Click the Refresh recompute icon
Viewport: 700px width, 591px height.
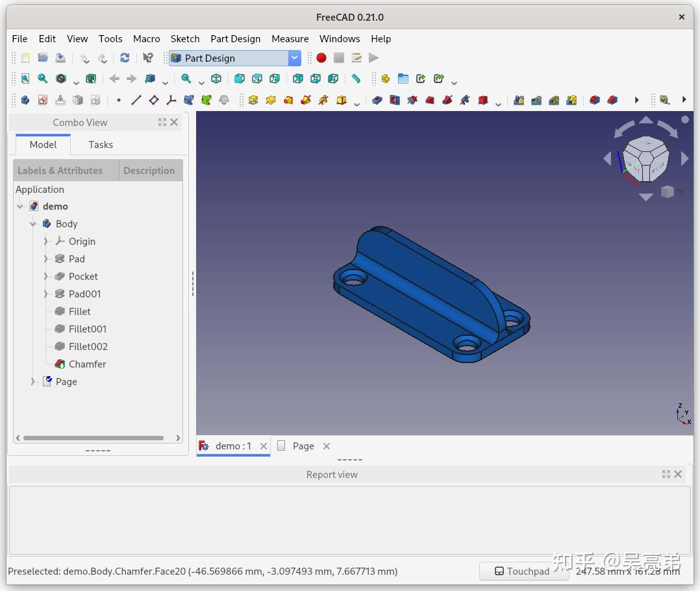click(125, 58)
